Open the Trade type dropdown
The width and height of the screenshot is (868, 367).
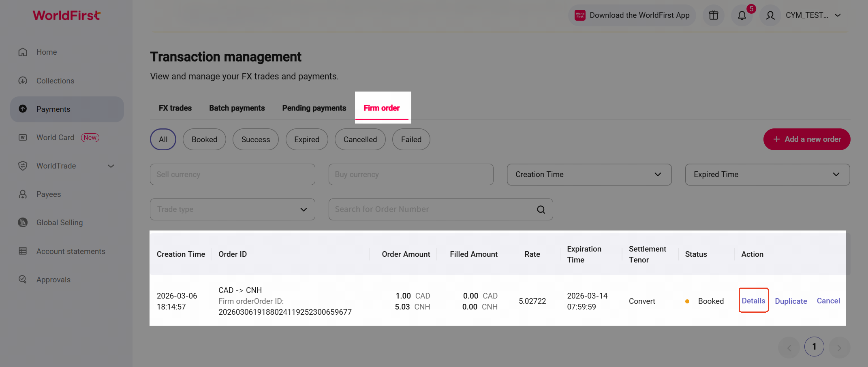click(x=232, y=209)
